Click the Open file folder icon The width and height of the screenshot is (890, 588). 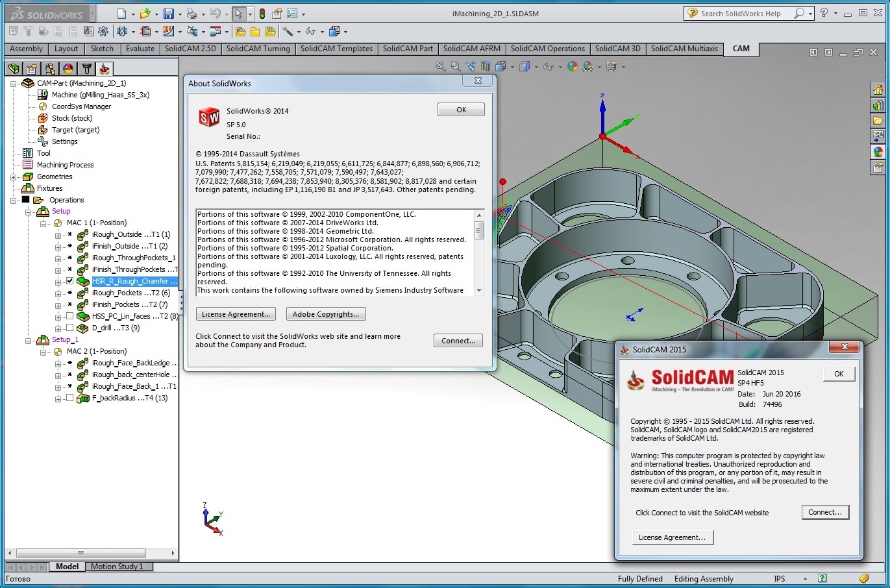pos(145,14)
